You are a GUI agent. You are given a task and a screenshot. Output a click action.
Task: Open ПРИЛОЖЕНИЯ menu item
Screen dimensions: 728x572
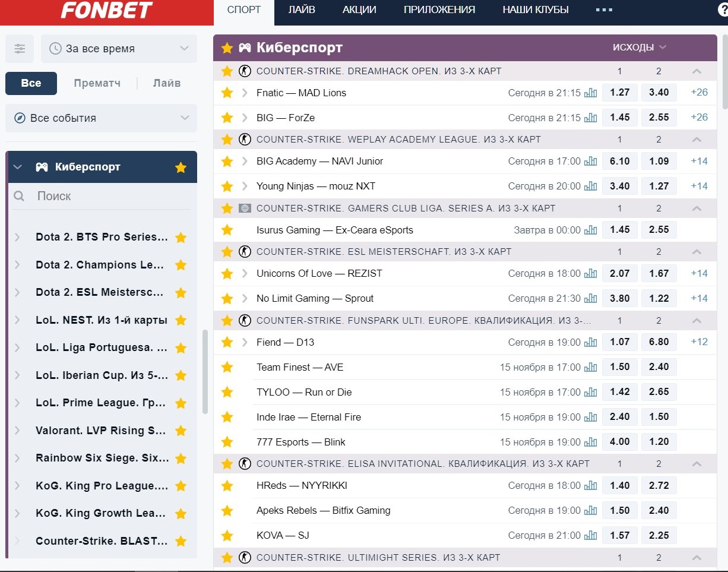tap(439, 10)
